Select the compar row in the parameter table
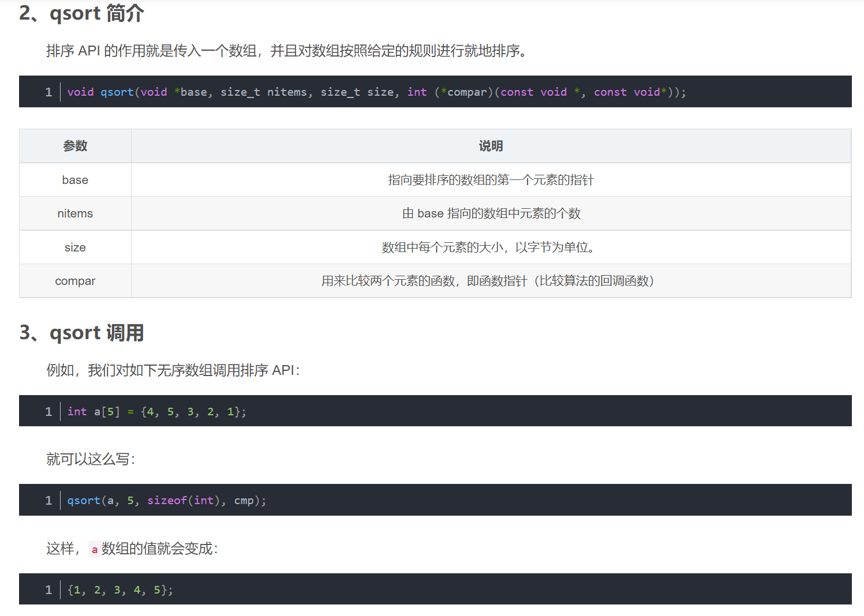864x616 pixels. pos(74,281)
